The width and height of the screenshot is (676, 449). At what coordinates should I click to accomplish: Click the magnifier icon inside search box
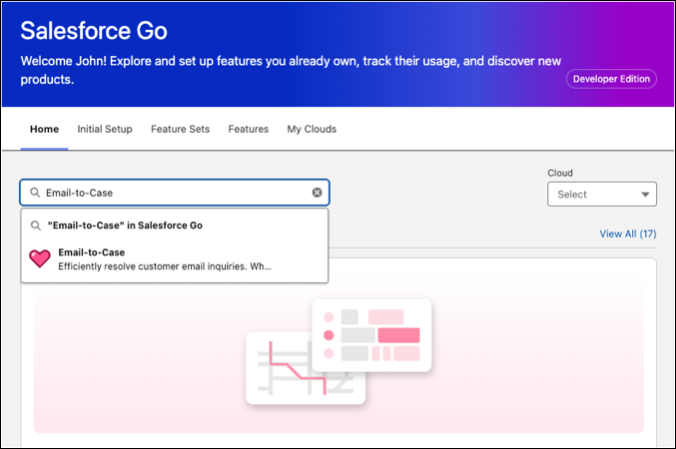(35, 192)
